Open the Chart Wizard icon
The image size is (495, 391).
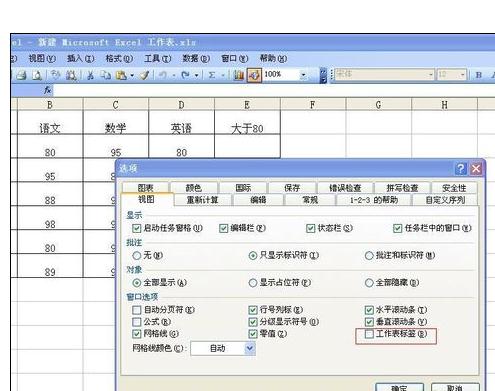click(x=238, y=75)
